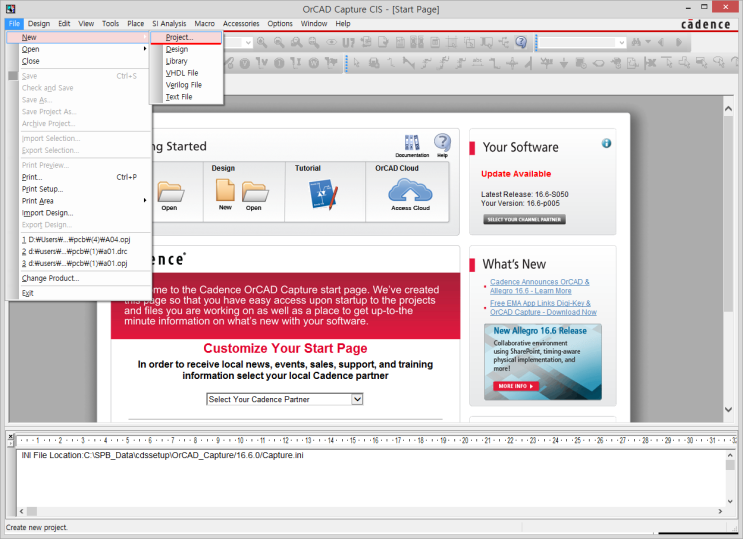This screenshot has width=743, height=539.
Task: Choose Project... from the New submenu
Action: pos(186,37)
